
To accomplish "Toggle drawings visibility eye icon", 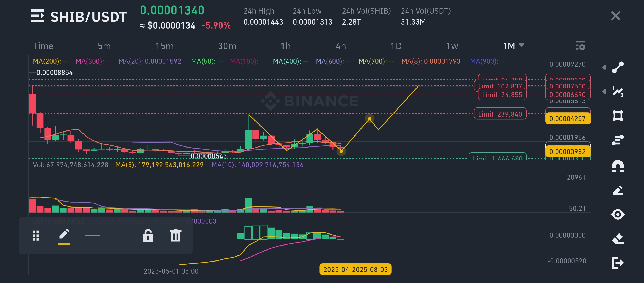I will tap(618, 215).
